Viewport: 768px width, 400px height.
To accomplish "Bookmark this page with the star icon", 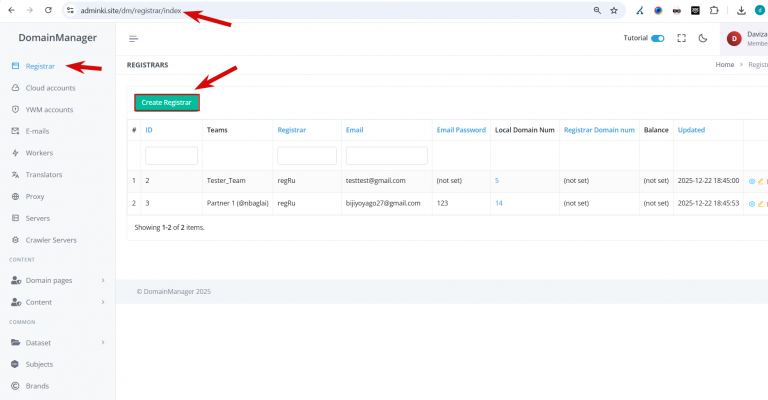I will tap(614, 10).
